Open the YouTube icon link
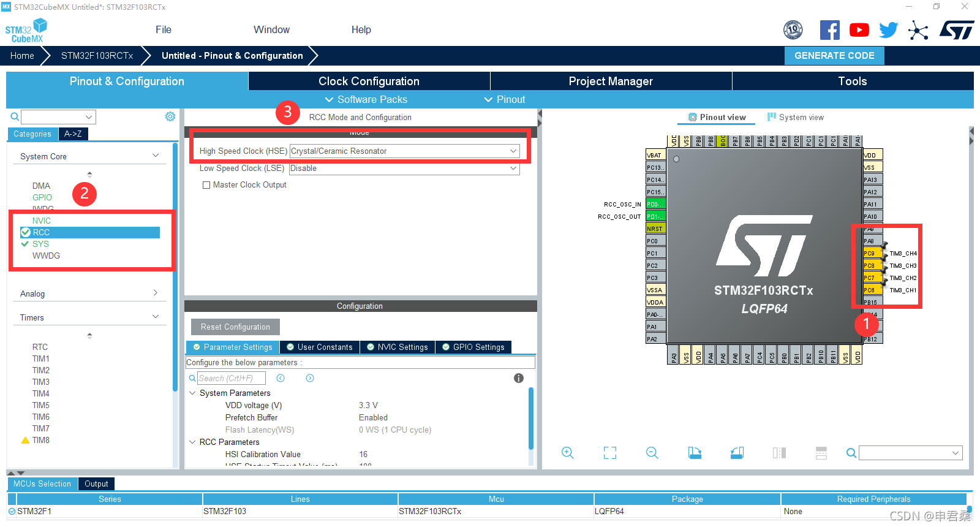This screenshot has width=980, height=527. coord(859,30)
